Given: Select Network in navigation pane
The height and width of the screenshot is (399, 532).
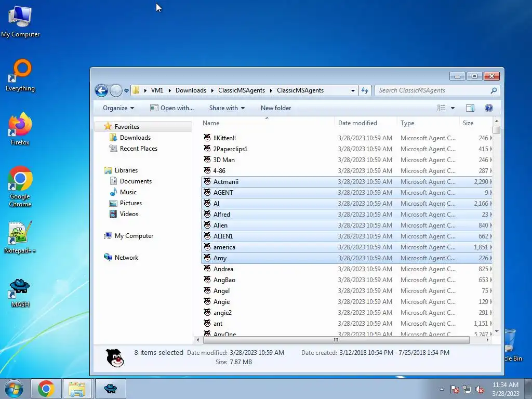Looking at the screenshot, I should coord(126,258).
